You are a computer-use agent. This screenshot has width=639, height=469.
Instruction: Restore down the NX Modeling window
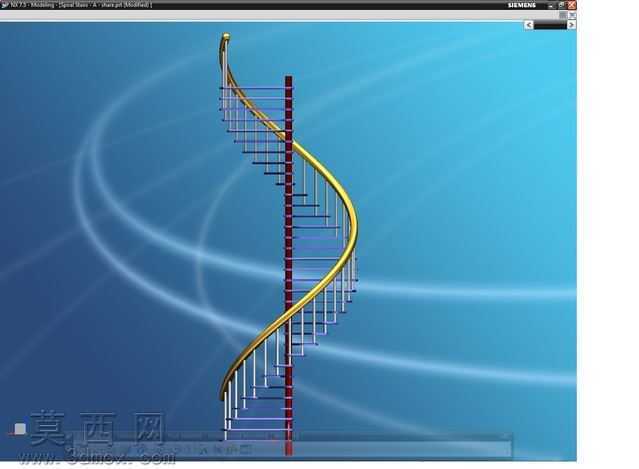[x=562, y=5]
